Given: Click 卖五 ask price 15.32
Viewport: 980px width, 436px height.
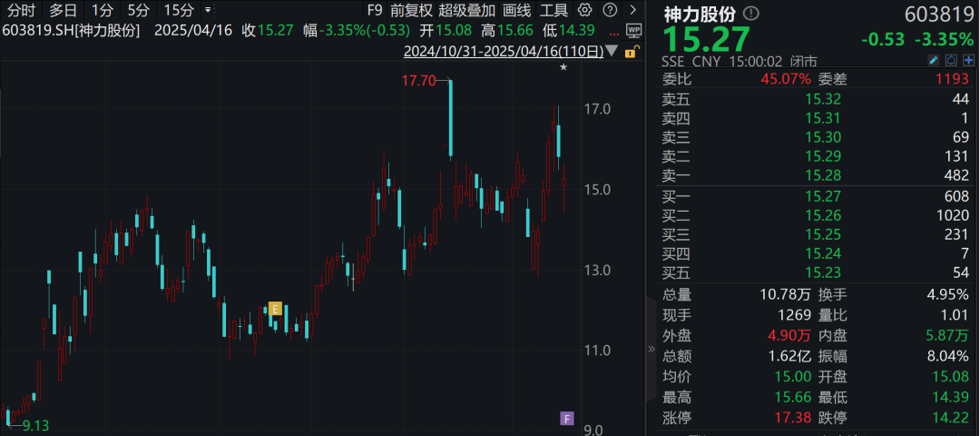Looking at the screenshot, I should [822, 99].
